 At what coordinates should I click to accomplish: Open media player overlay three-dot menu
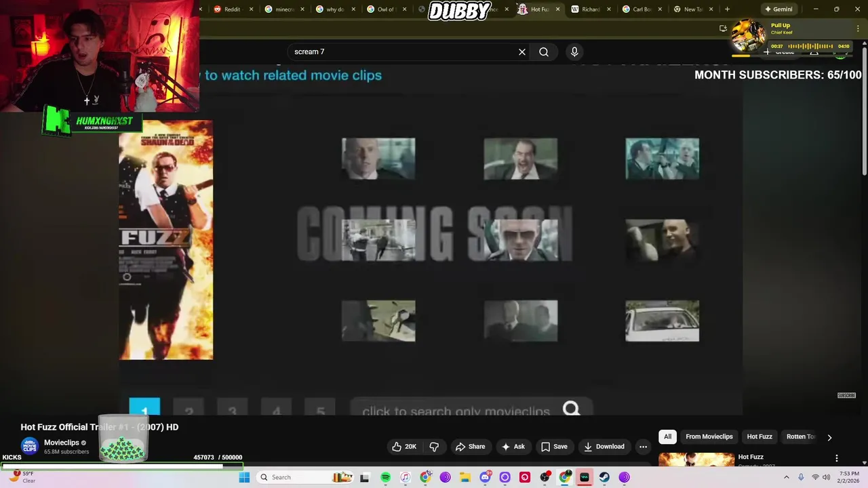(858, 28)
